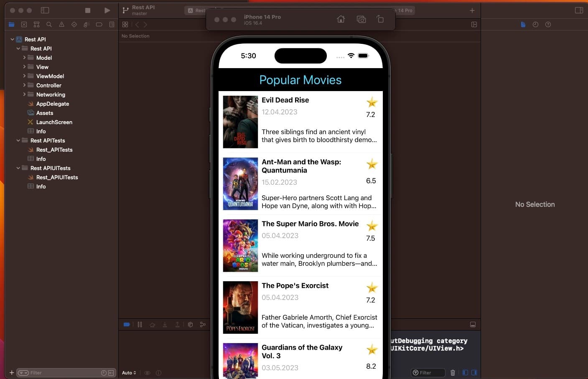The image size is (588, 379).
Task: Toggle the inspectors panel button at top right
Action: 579,10
